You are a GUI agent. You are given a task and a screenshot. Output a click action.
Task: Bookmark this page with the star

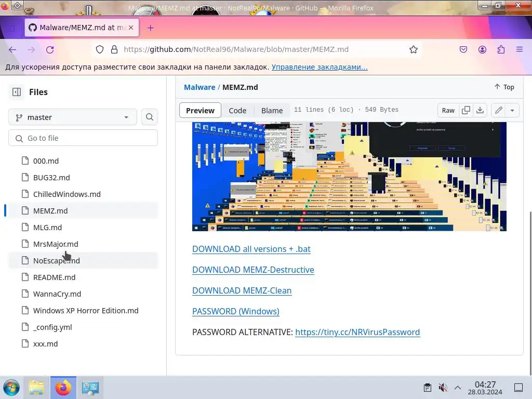coord(413,49)
